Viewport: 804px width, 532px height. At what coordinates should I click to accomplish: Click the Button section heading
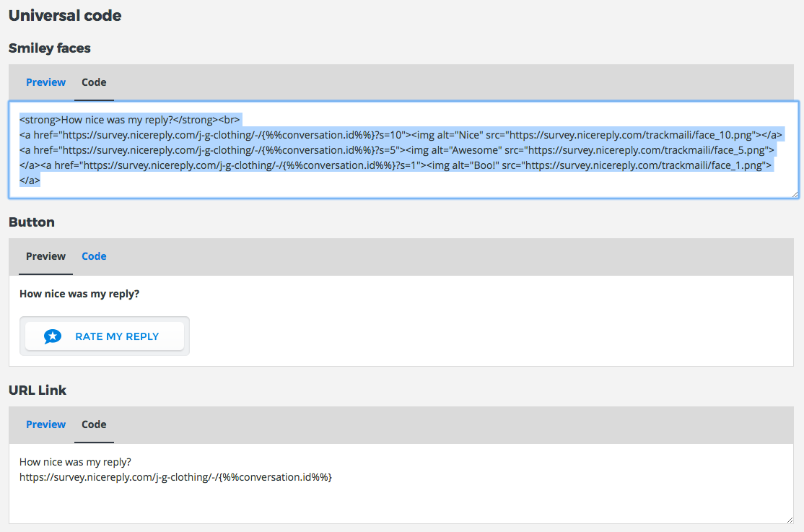click(32, 222)
